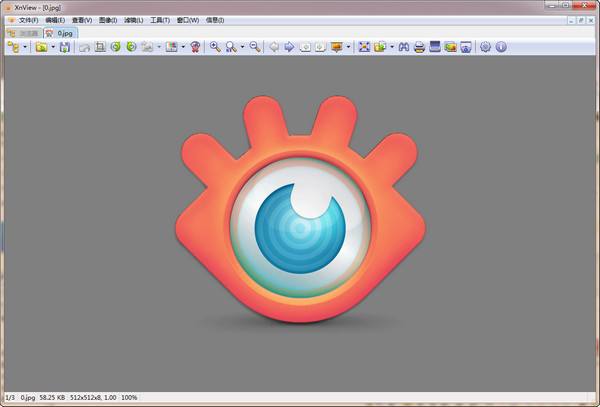Open the 查看(V) menu
The width and height of the screenshot is (600, 407).
[82, 20]
